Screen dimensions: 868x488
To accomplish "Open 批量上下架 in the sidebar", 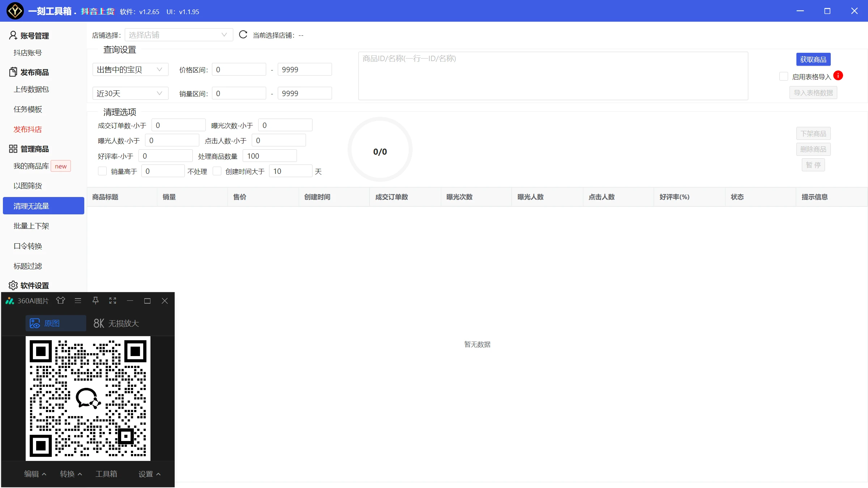I will [x=31, y=226].
